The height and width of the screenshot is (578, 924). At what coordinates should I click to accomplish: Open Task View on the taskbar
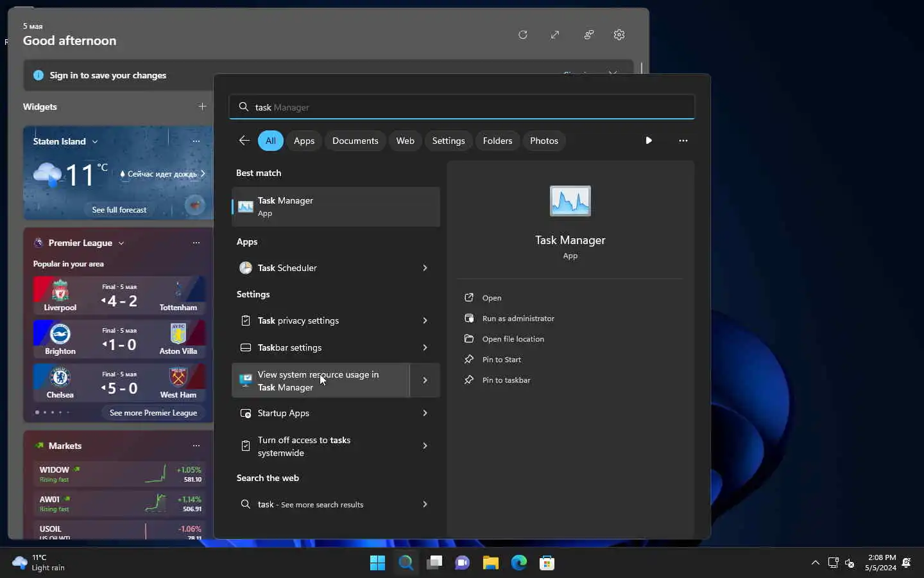(x=434, y=563)
